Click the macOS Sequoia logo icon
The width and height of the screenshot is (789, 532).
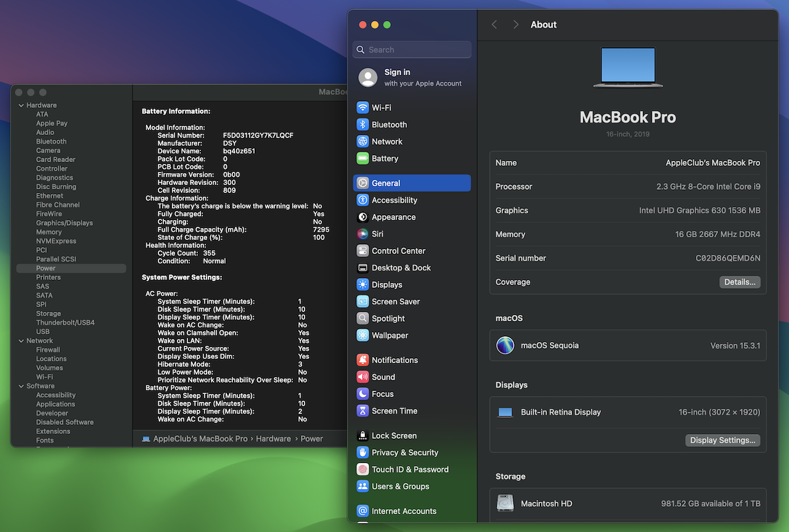(x=505, y=345)
